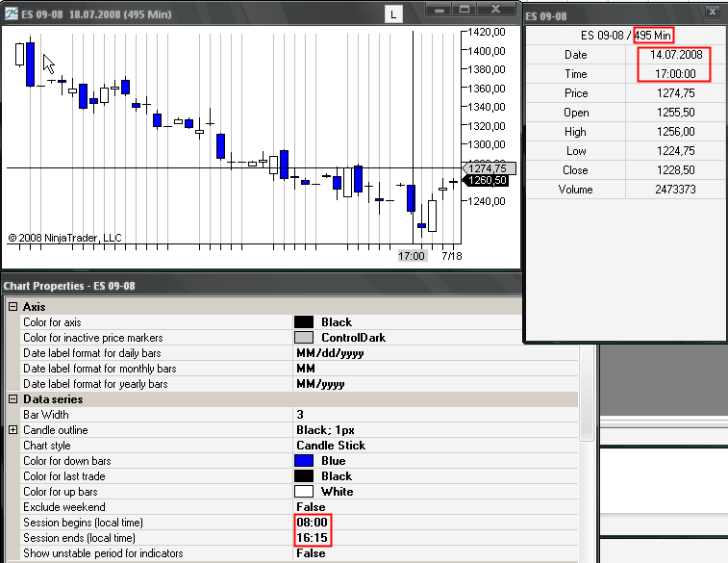Click the Open value 1255,50 in data box

click(x=675, y=113)
